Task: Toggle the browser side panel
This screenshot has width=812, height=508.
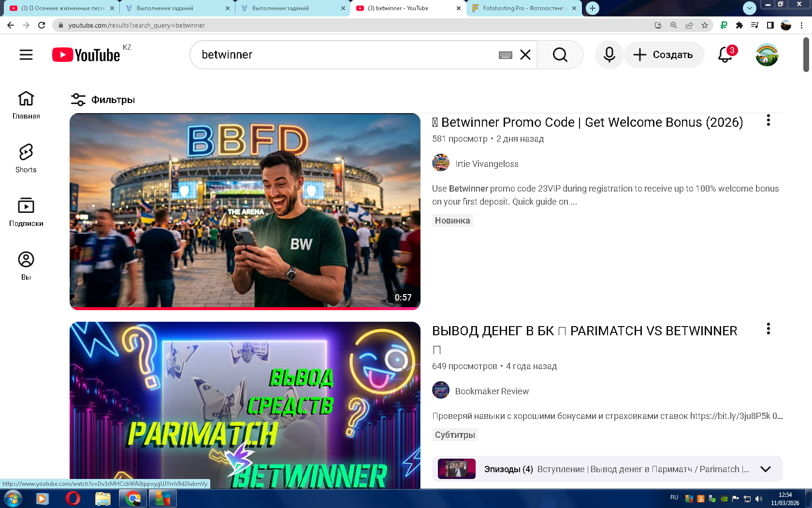Action: (770, 25)
